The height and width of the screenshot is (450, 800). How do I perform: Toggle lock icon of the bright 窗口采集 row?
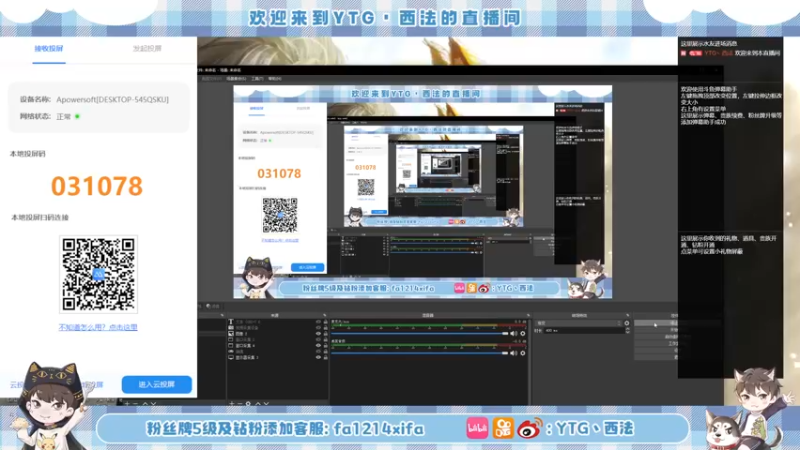[x=326, y=345]
